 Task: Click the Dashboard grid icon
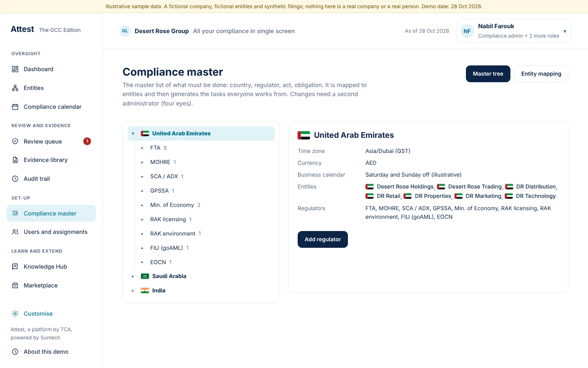(15, 69)
